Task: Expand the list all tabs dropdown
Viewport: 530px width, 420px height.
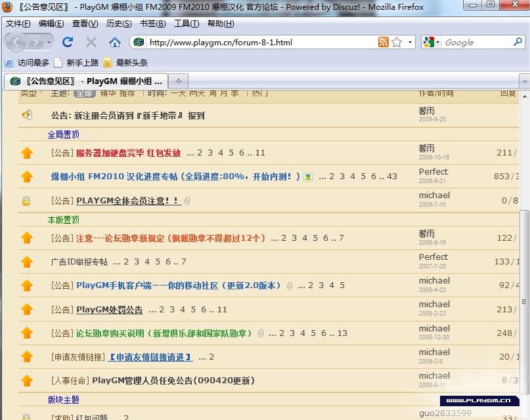Action: (523, 81)
